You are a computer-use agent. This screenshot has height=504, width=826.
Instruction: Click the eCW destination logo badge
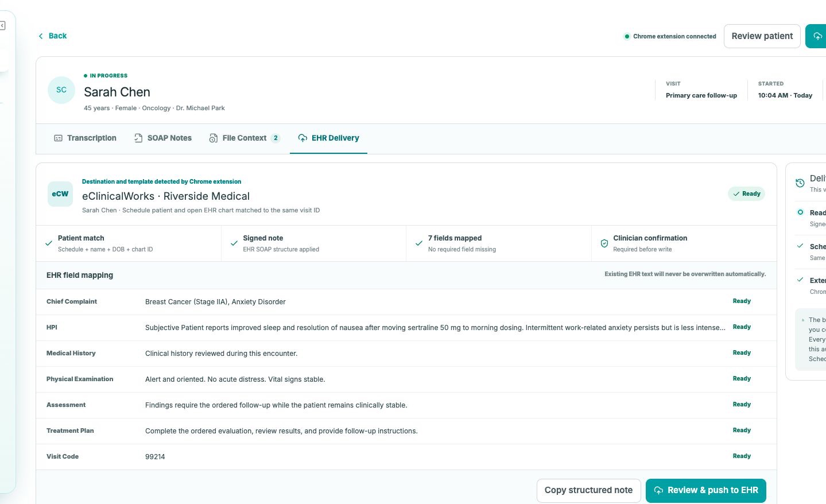coord(60,194)
